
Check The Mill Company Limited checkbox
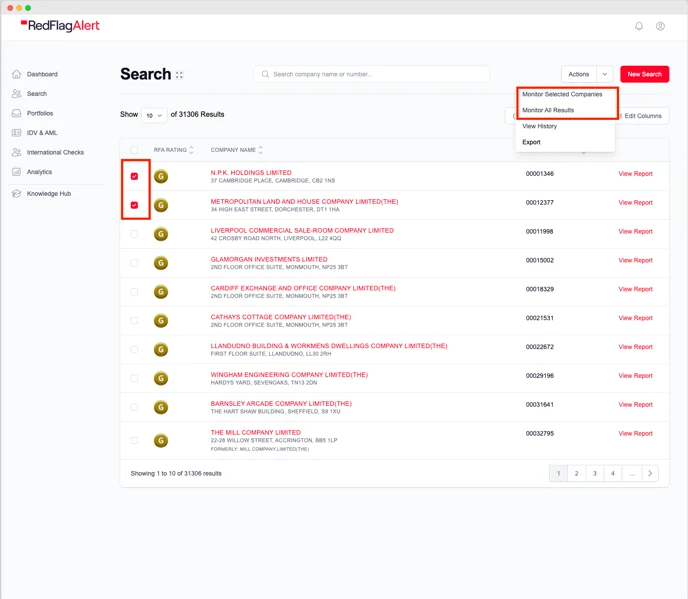click(x=134, y=441)
